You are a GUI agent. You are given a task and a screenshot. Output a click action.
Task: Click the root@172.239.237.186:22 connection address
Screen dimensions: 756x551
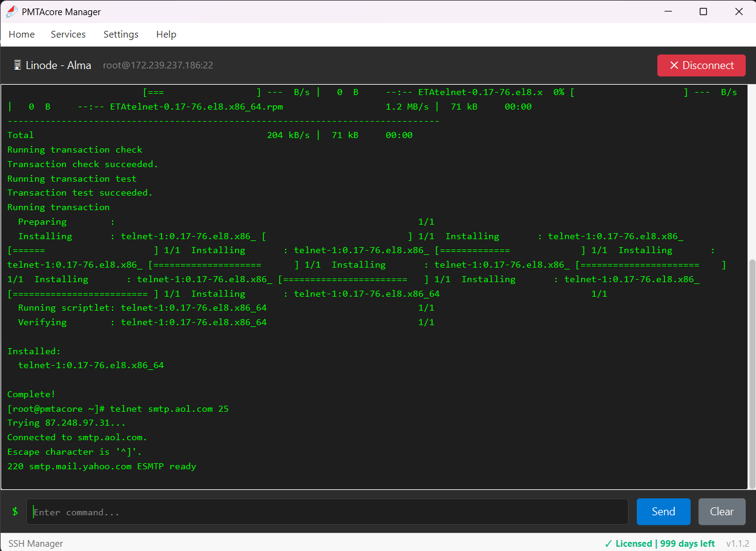coord(158,65)
